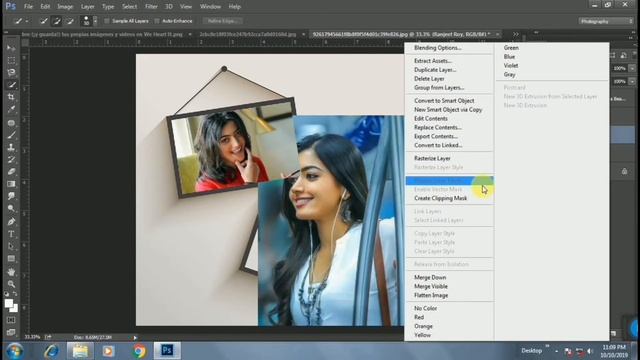This screenshot has width=640, height=360.
Task: Choose New Selection mode in options bar
Action: click(x=44, y=21)
